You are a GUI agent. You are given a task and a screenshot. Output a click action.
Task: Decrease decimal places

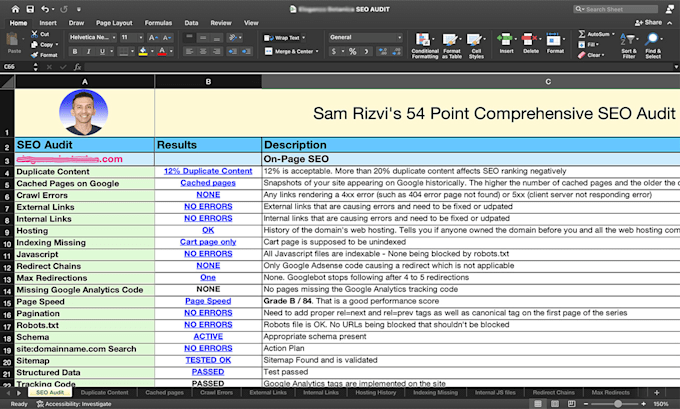(397, 52)
